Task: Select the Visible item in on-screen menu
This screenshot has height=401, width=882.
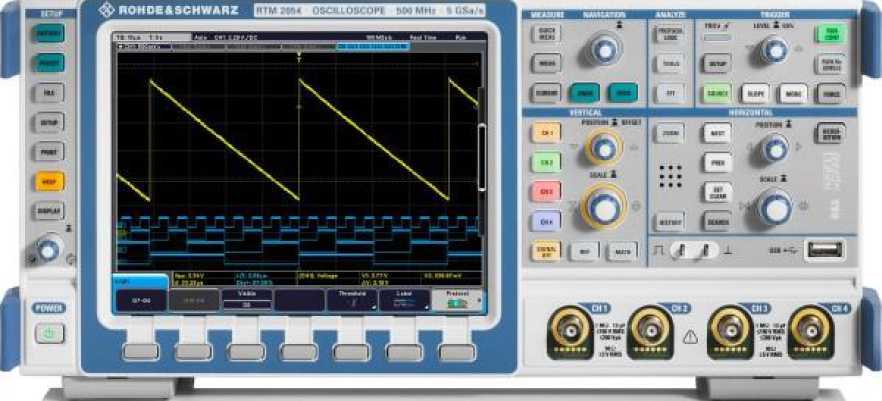Action: point(248,300)
